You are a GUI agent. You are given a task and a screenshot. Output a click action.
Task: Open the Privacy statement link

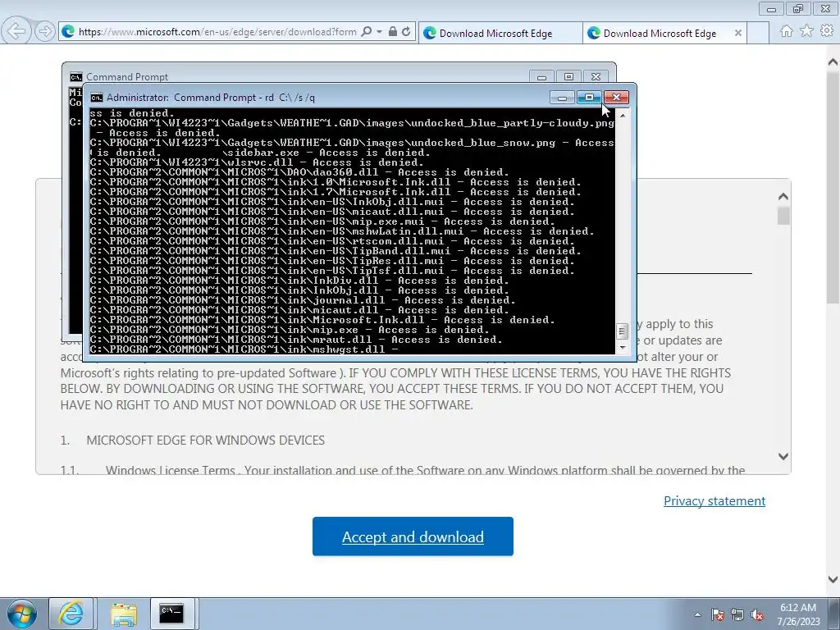[x=714, y=501]
